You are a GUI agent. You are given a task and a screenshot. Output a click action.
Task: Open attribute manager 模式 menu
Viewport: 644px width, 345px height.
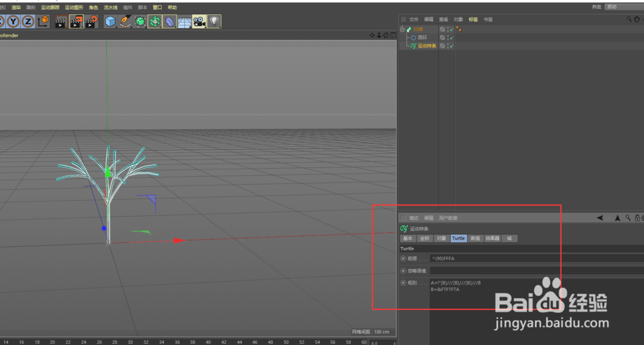click(x=413, y=218)
